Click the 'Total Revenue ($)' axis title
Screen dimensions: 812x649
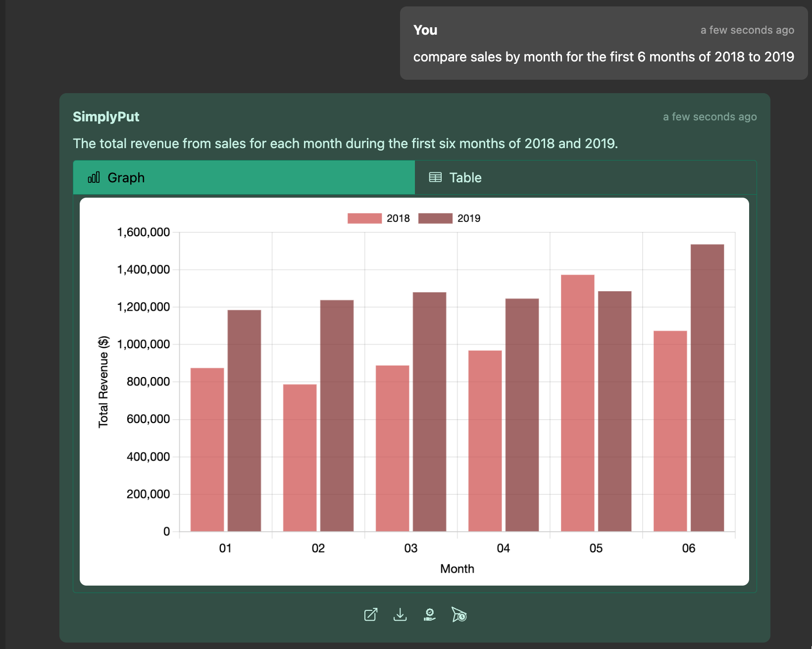pyautogui.click(x=103, y=382)
